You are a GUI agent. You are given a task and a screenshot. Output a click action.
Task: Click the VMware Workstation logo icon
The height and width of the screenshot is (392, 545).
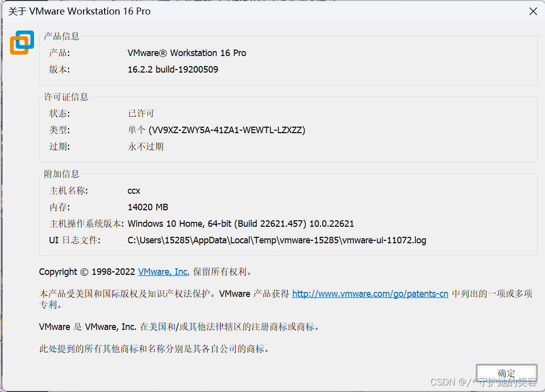point(22,43)
